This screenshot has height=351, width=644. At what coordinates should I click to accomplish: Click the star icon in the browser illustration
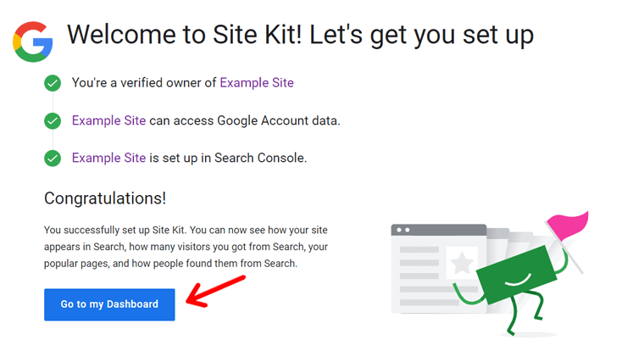pyautogui.click(x=462, y=264)
